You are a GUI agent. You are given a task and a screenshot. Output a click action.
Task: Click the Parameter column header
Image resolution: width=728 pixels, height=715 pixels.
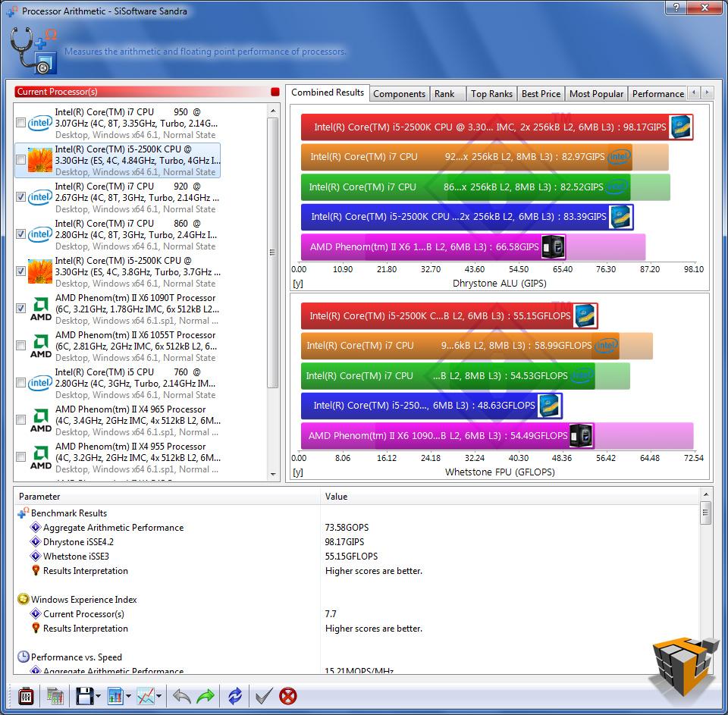(167, 497)
